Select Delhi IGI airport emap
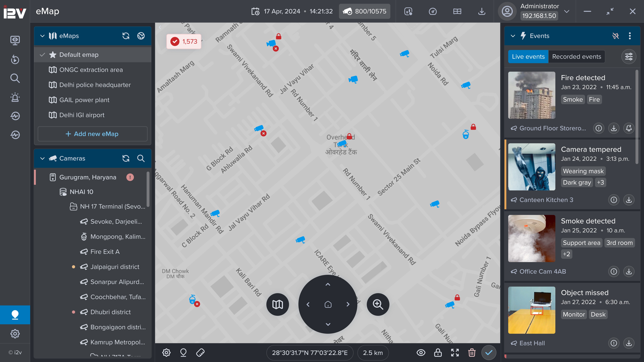Image resolution: width=644 pixels, height=362 pixels. (82, 115)
